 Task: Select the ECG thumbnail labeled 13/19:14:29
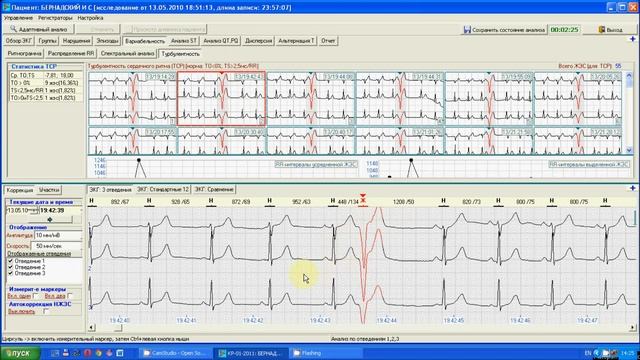pyautogui.click(x=132, y=99)
